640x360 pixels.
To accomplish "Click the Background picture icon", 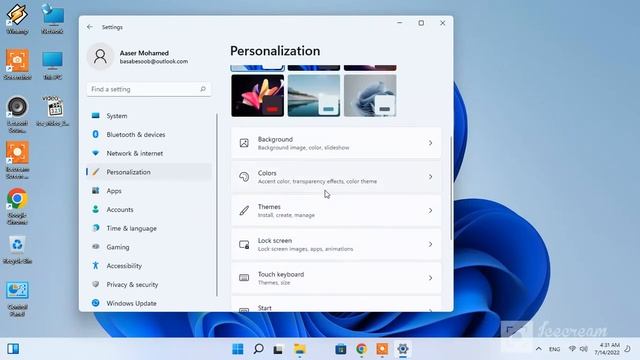I will pos(244,143).
